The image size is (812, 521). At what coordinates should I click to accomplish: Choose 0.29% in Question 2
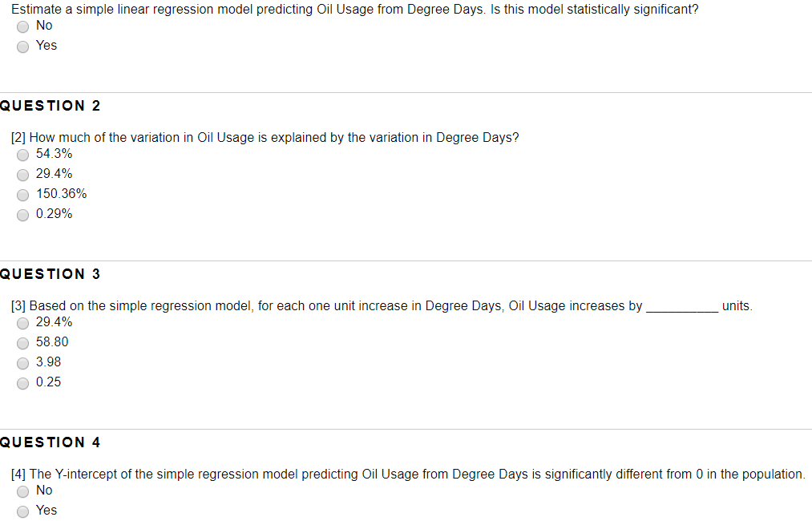[22, 215]
